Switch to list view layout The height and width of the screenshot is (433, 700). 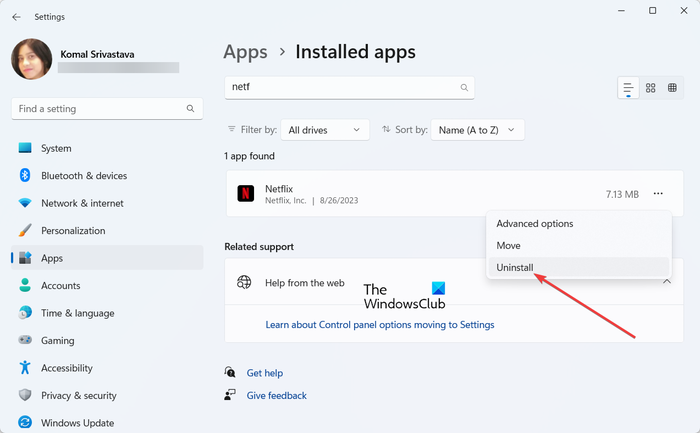pos(628,88)
